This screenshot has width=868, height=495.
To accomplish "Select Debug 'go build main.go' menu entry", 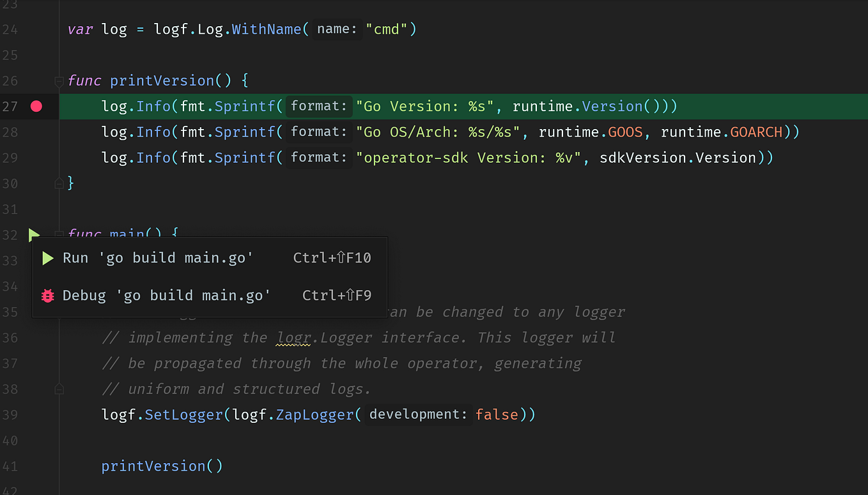I will pyautogui.click(x=165, y=295).
